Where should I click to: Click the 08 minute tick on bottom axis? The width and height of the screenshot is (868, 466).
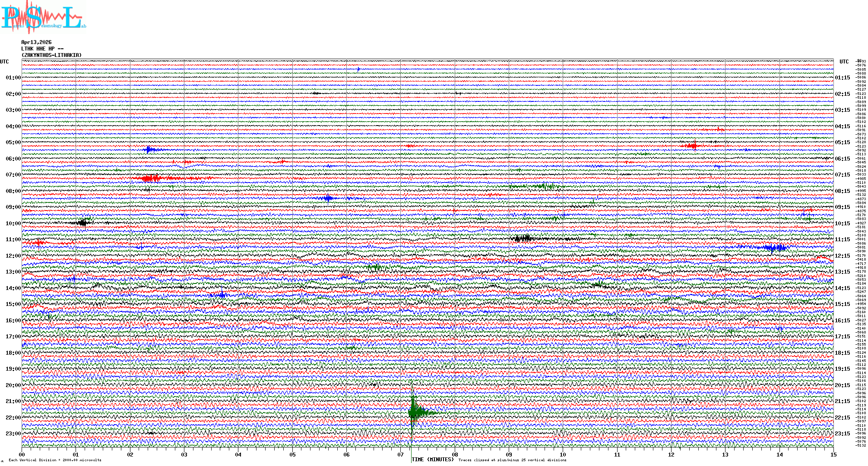coord(455,455)
